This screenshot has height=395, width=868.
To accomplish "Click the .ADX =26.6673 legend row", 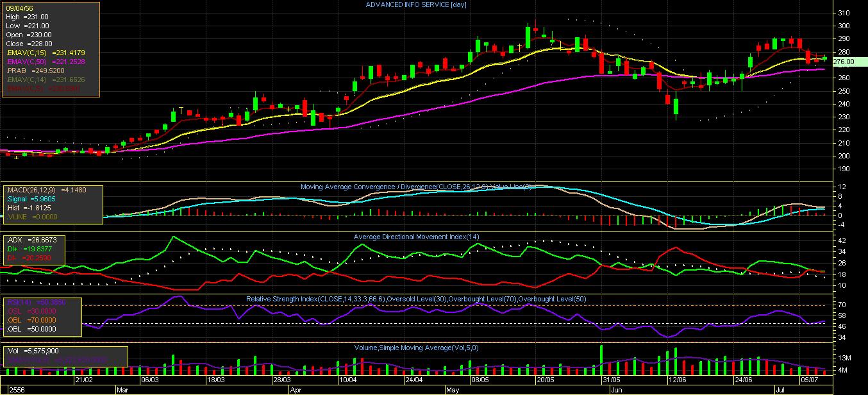I will pyautogui.click(x=31, y=240).
